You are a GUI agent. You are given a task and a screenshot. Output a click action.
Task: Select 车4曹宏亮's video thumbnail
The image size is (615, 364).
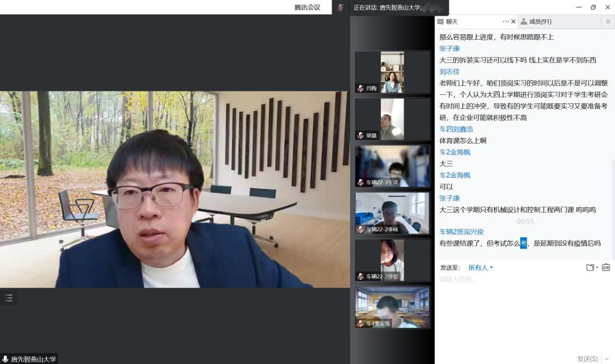click(x=393, y=307)
